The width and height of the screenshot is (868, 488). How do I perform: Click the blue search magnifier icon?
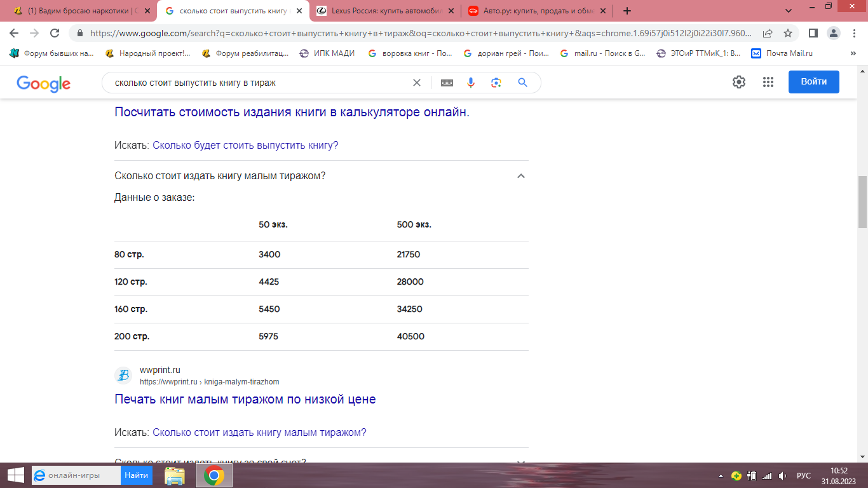point(522,83)
